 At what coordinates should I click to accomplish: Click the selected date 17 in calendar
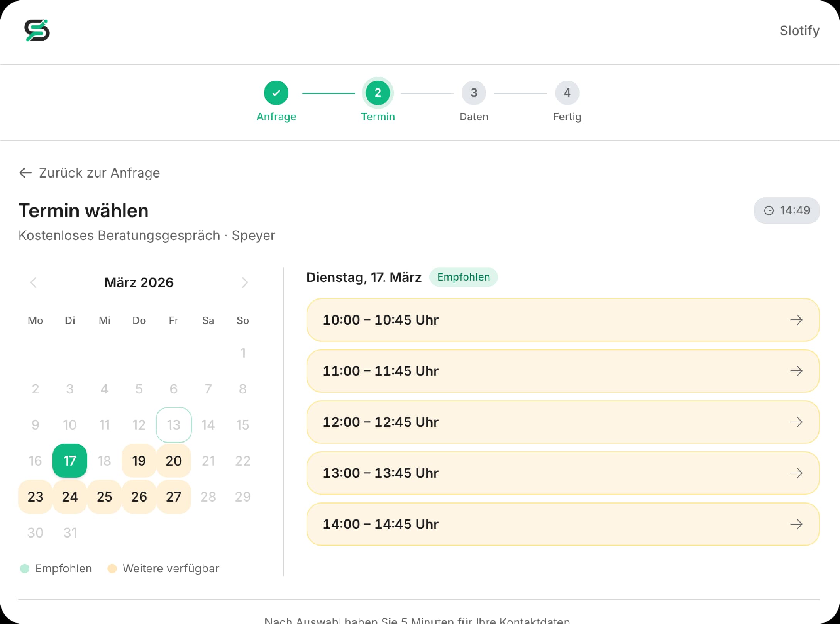pyautogui.click(x=70, y=461)
